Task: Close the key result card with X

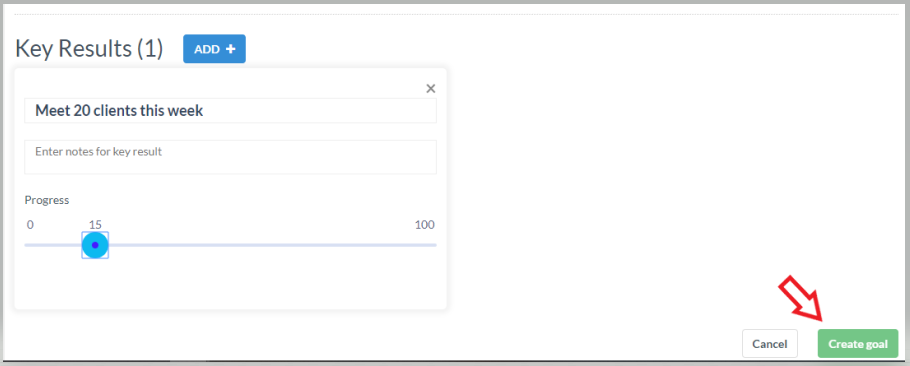Action: coord(431,89)
